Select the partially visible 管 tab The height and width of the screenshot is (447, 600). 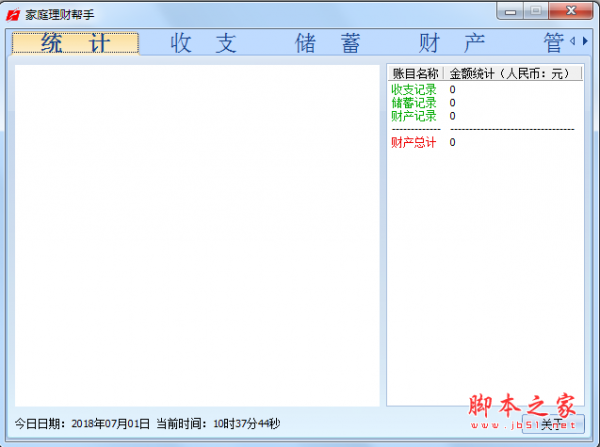[553, 43]
